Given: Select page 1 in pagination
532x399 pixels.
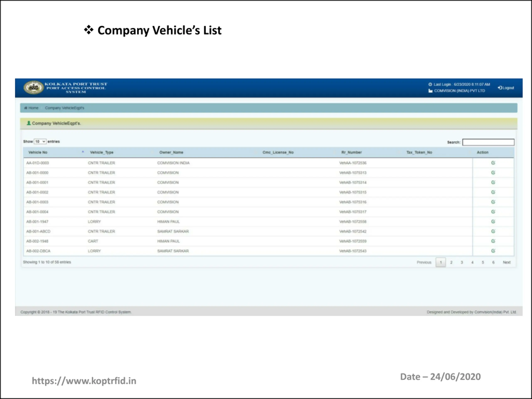Looking at the screenshot, I should pos(441,262).
